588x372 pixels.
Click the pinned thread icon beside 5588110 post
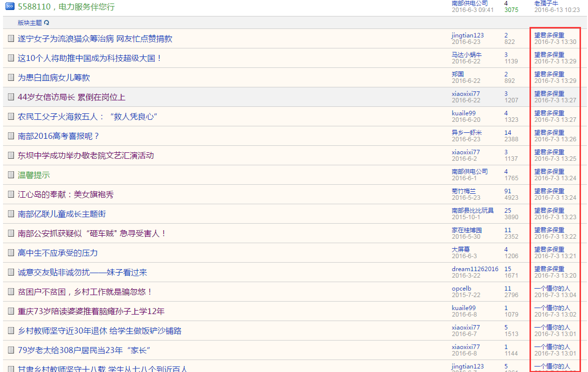coord(10,7)
